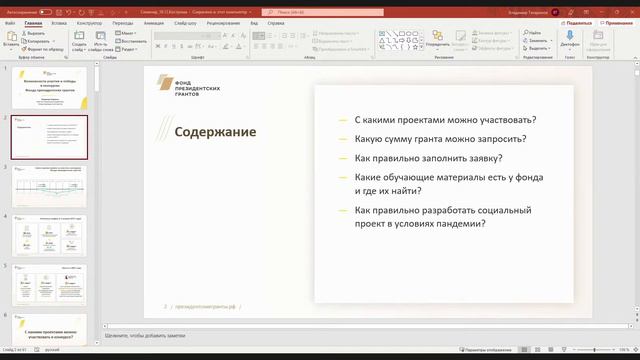The image size is (640, 360).
Task: Click the Comments (Примечания) button
Action: (616, 23)
